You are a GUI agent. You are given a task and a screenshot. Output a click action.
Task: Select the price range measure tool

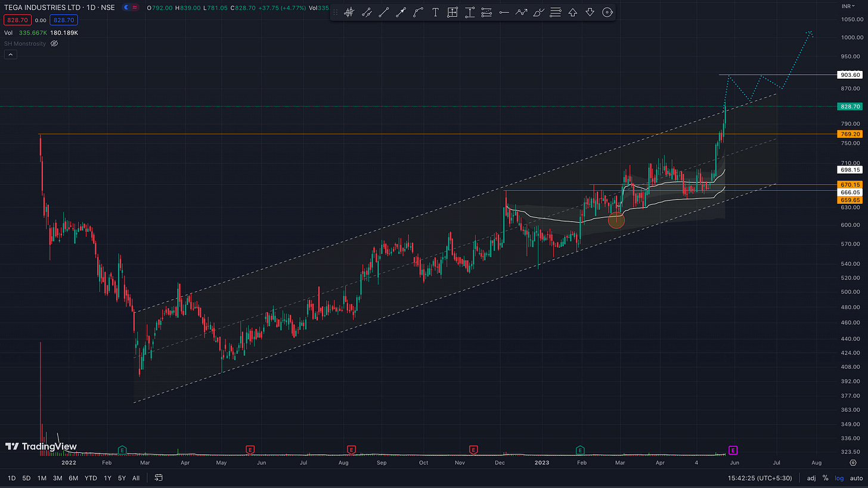pyautogui.click(x=470, y=12)
